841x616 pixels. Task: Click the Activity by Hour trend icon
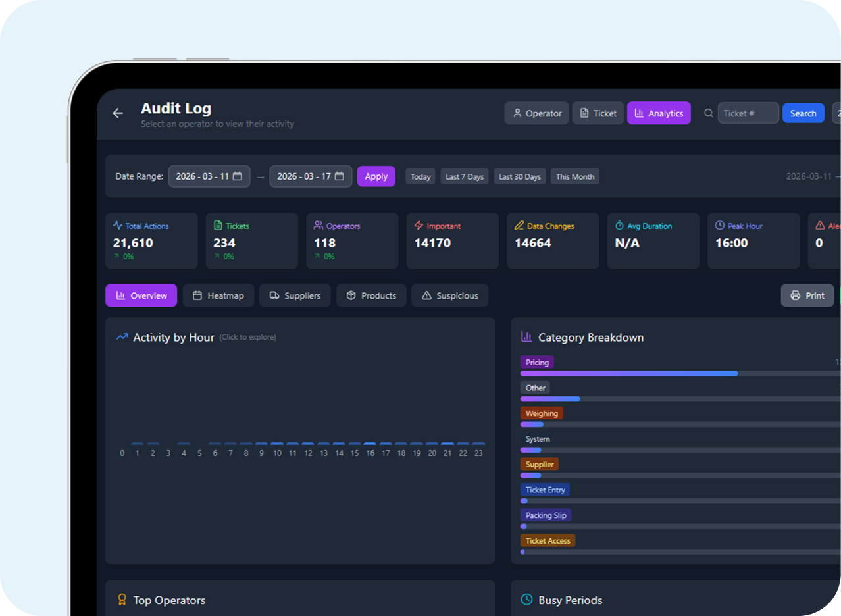click(x=122, y=337)
